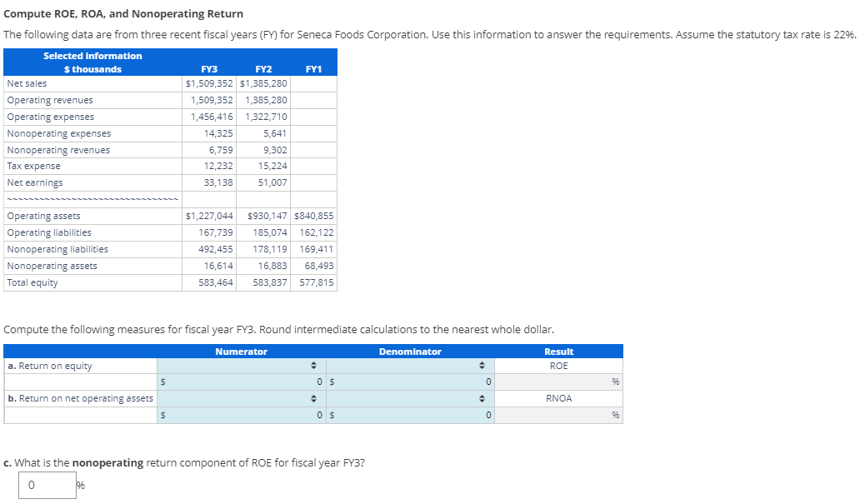Select the FY1 column header
Screen dimensions: 865x504
click(x=313, y=69)
